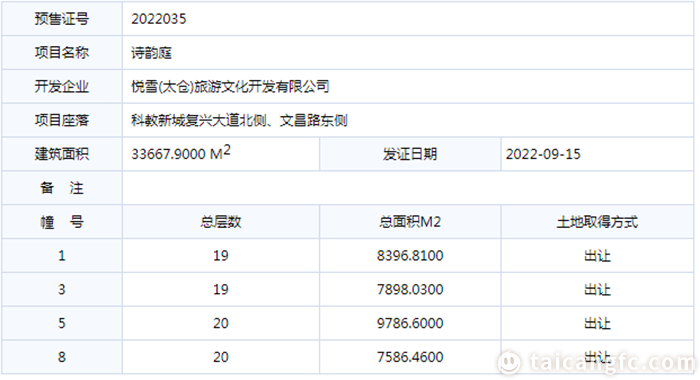
Task: Click 出让 in building 1 row
Action: click(x=597, y=256)
